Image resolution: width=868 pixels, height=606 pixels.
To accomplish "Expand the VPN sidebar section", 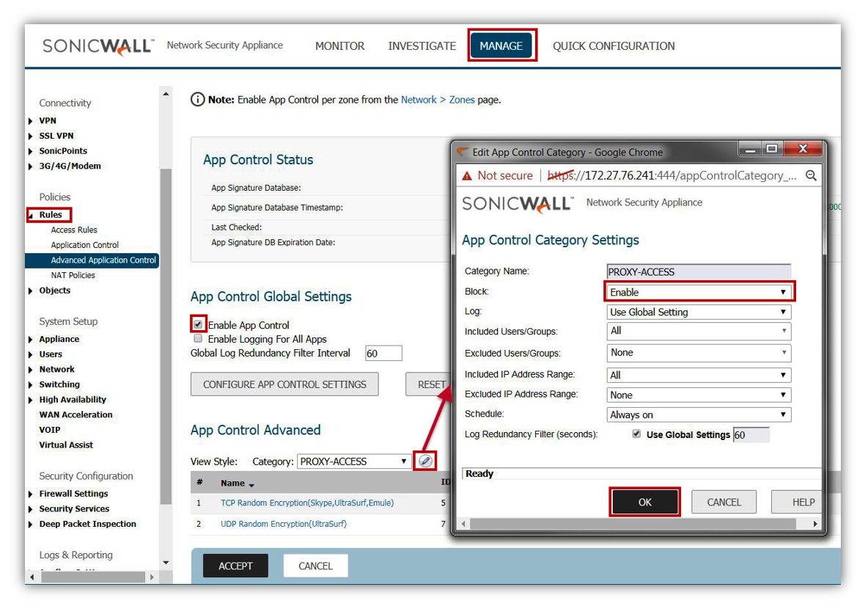I will [x=31, y=121].
